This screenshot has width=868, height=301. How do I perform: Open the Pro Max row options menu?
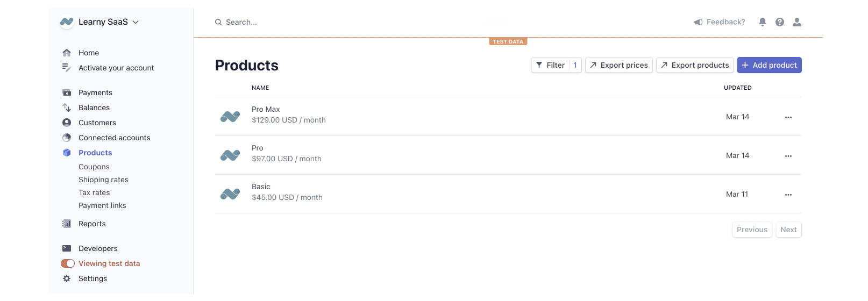point(788,117)
